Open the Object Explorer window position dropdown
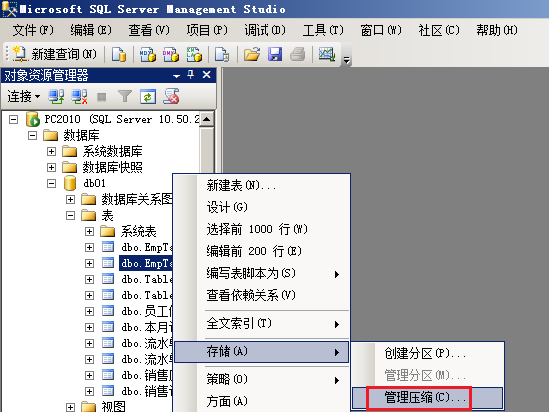This screenshot has width=549, height=412. (176, 75)
